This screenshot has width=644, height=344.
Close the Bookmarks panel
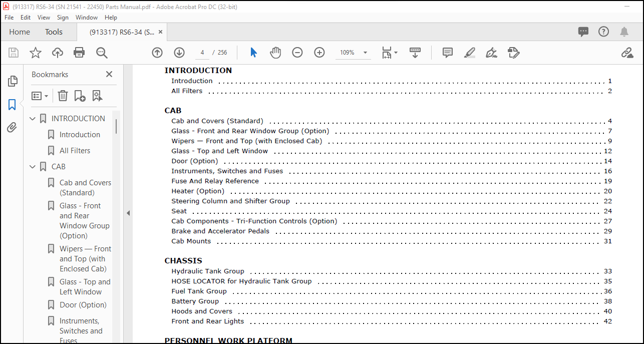(109, 74)
